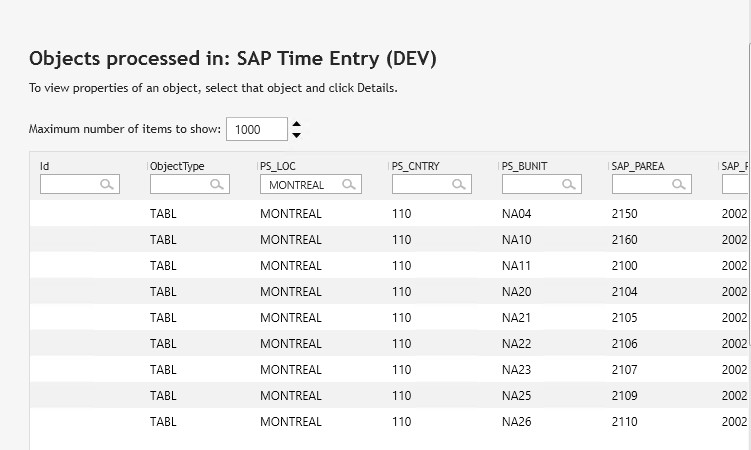Click the search icon in Id filter
751x450 pixels.
[x=106, y=184]
